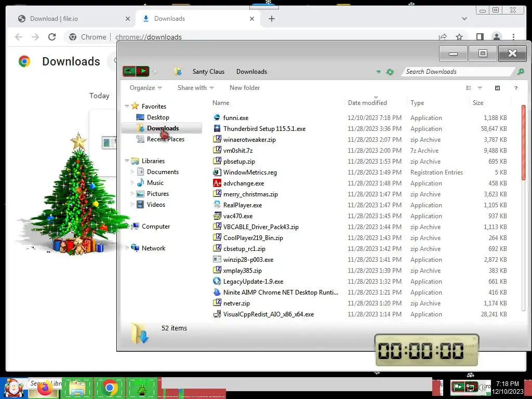
Task: Open the Action Center flag tray icon
Action: pyautogui.click(x=458, y=386)
